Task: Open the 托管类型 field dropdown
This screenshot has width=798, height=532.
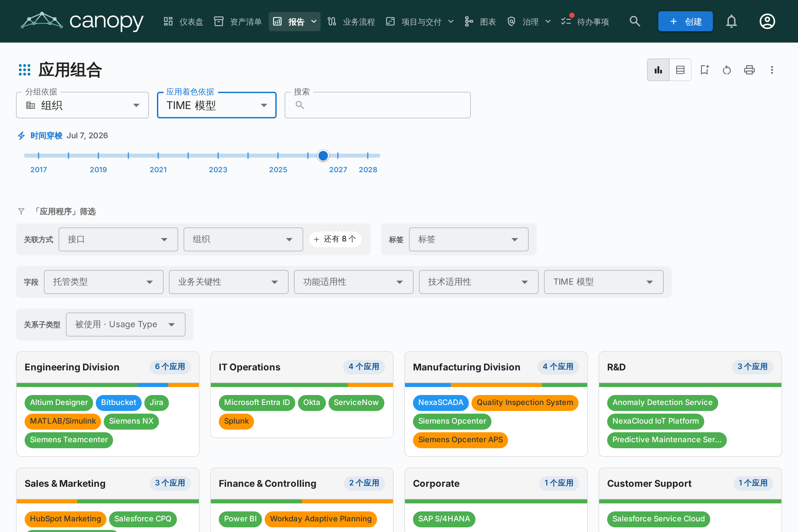Action: 104,282
